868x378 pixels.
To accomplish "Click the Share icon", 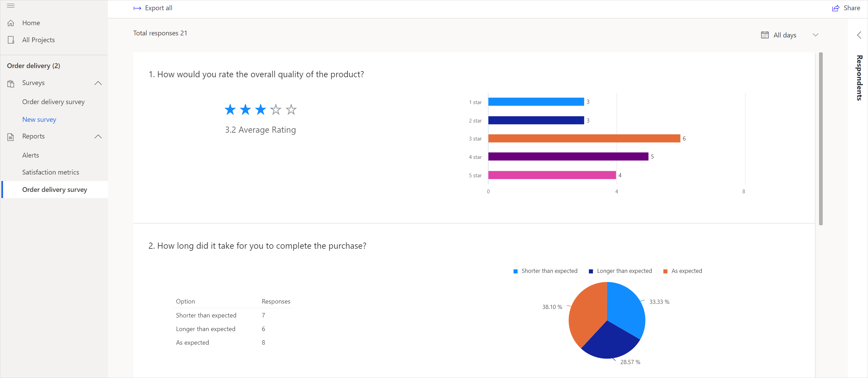I will point(836,8).
